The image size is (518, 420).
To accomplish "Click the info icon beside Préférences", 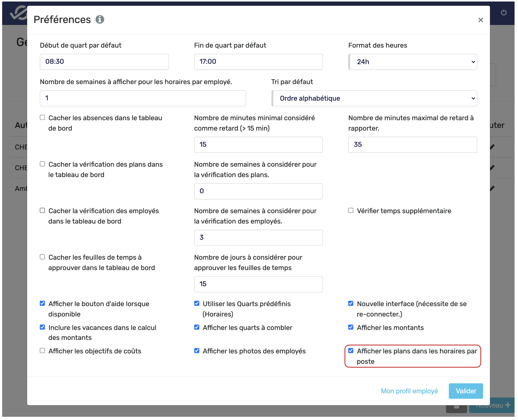I will (100, 19).
